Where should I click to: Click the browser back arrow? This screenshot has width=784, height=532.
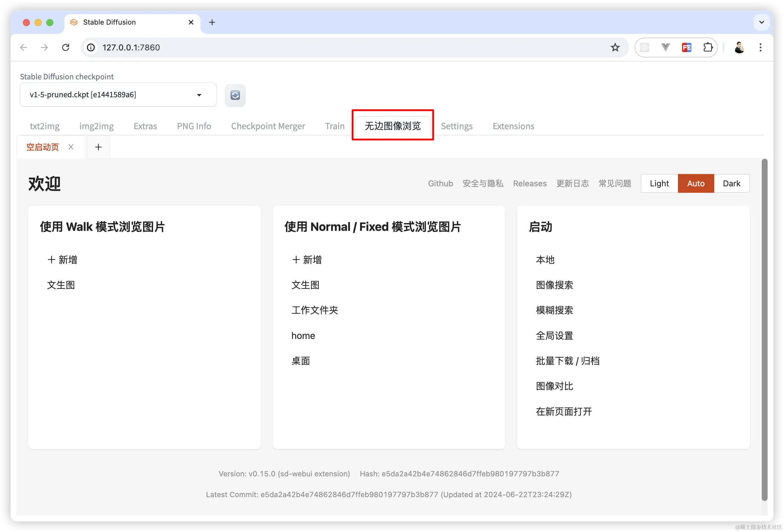(x=23, y=47)
